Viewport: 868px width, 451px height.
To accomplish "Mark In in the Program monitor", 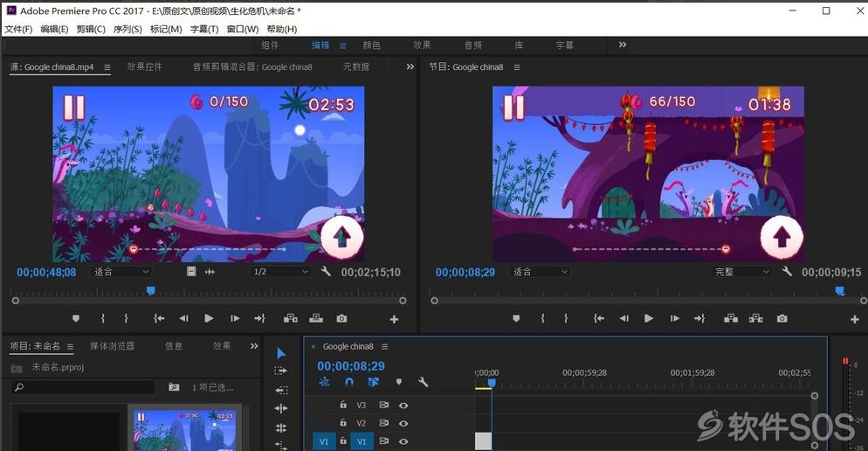I will click(542, 318).
